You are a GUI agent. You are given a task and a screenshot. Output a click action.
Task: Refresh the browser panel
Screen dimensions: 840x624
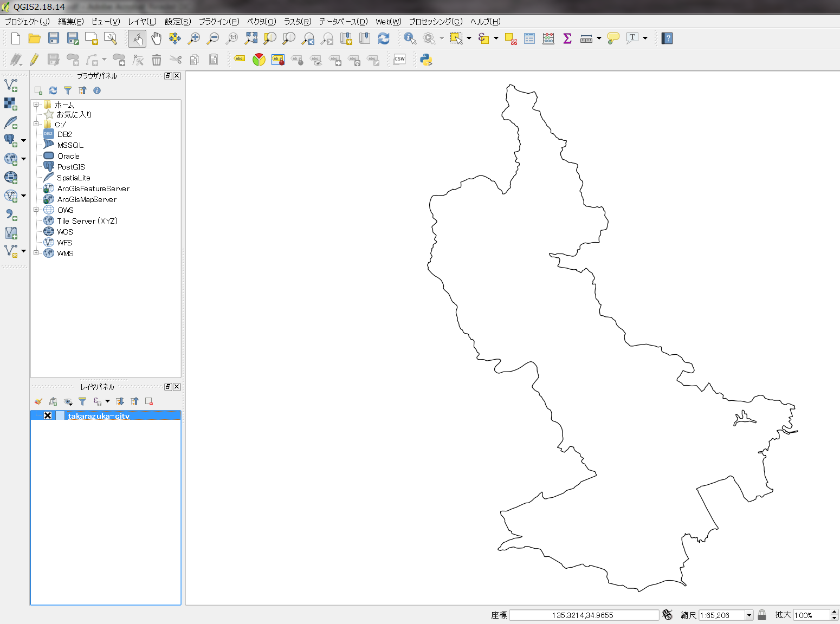tap(53, 90)
